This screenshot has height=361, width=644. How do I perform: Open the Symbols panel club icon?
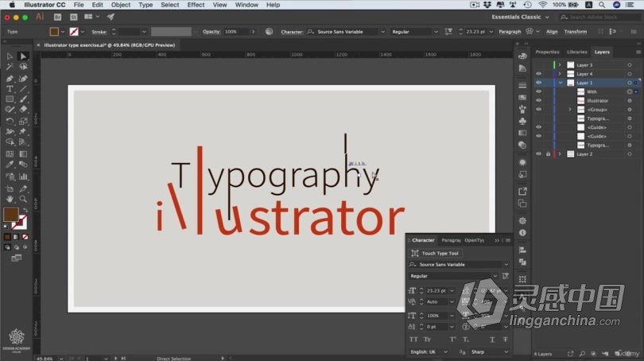coord(522,121)
